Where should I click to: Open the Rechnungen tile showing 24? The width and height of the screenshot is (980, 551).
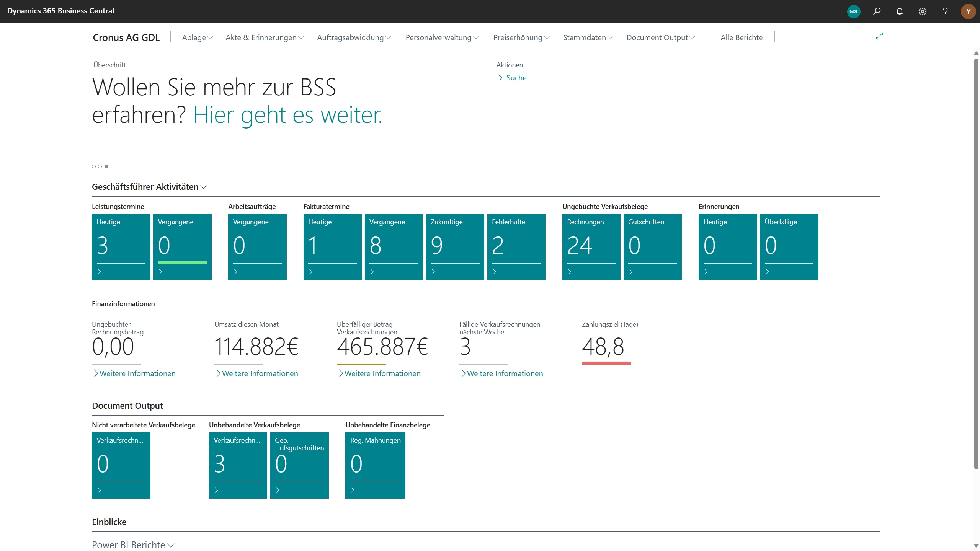591,247
